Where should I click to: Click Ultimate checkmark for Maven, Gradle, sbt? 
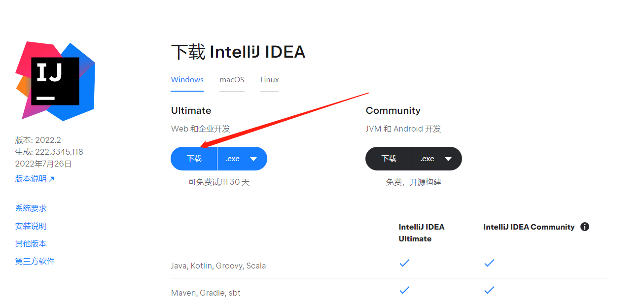404,290
